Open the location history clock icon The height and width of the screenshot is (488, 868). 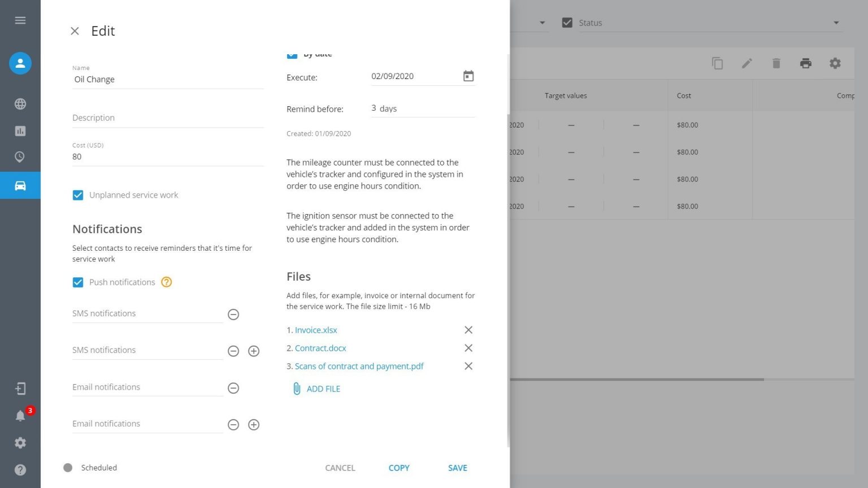(x=20, y=157)
